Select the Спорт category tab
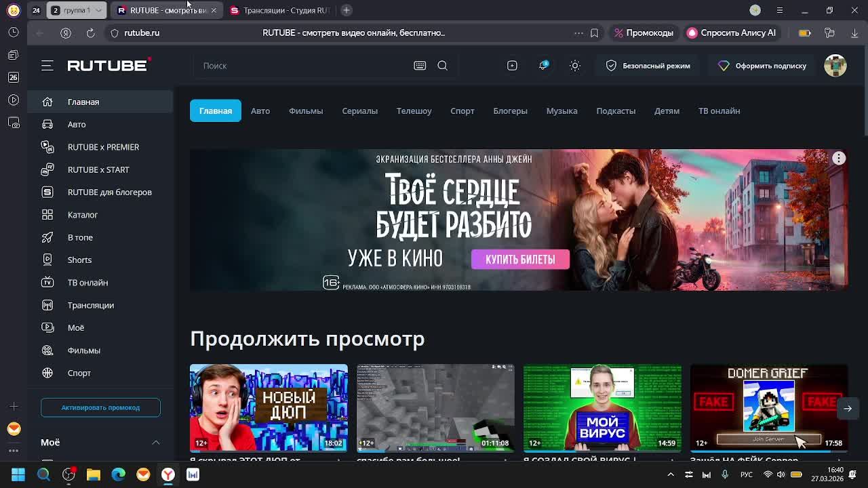 pyautogui.click(x=462, y=110)
